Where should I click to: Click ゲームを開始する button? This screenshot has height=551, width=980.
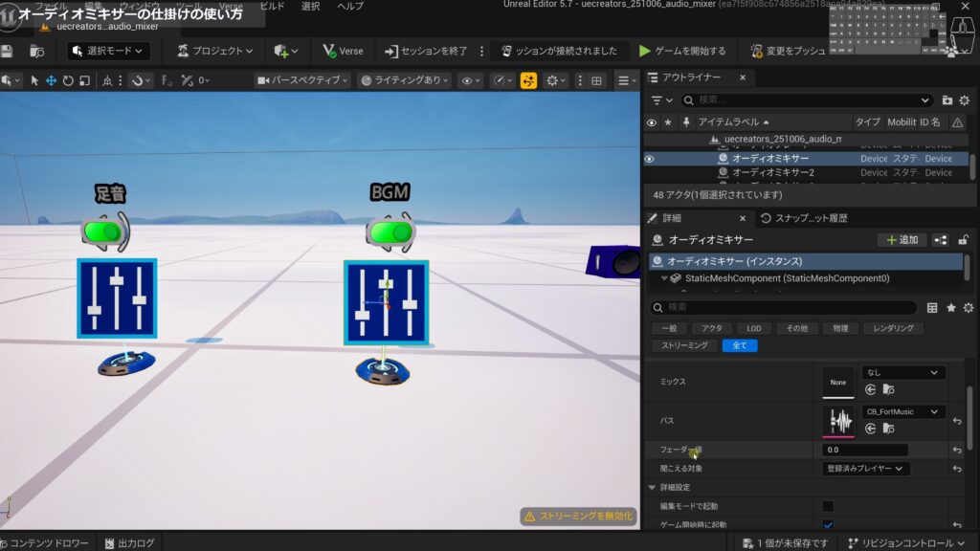coord(682,51)
